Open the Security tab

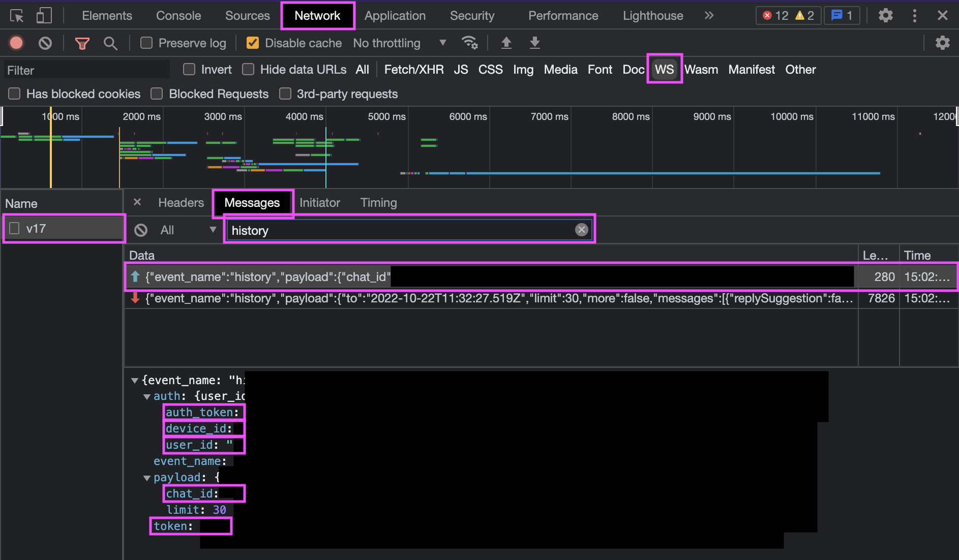click(x=472, y=16)
